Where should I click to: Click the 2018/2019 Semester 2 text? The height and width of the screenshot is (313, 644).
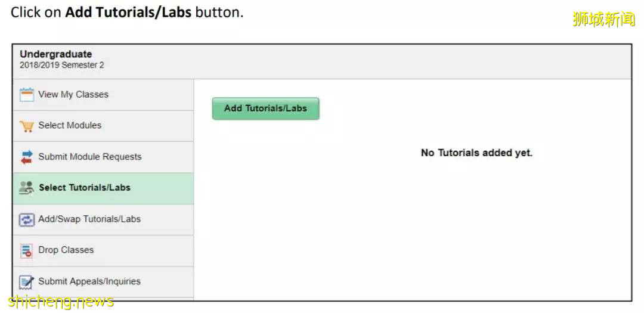click(62, 65)
